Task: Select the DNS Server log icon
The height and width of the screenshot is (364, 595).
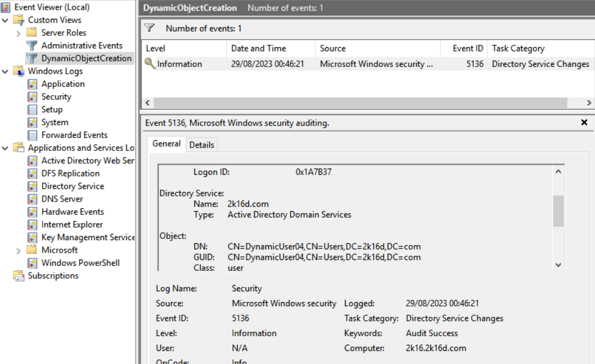Action: point(32,199)
